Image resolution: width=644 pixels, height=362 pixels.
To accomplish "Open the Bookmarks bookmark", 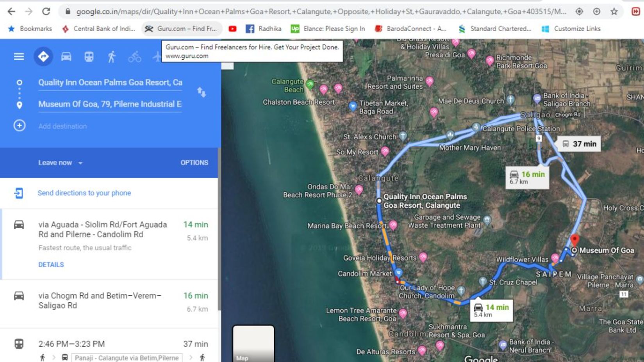I will [x=30, y=28].
